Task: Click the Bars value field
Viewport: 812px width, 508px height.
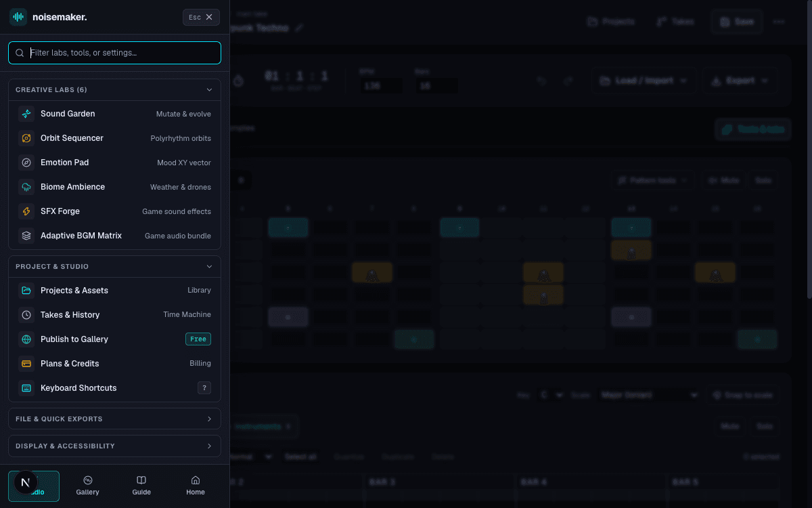Action: pos(436,86)
